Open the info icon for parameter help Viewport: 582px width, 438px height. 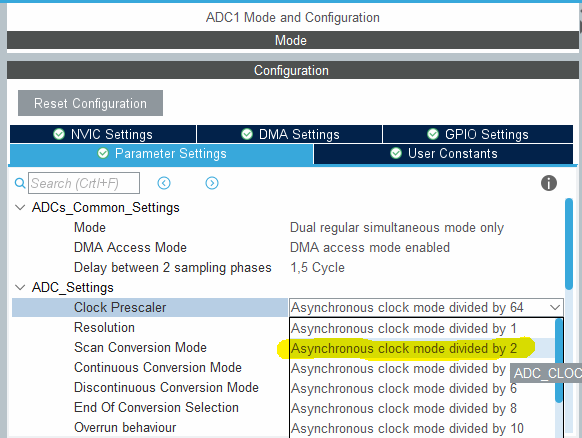coord(549,183)
